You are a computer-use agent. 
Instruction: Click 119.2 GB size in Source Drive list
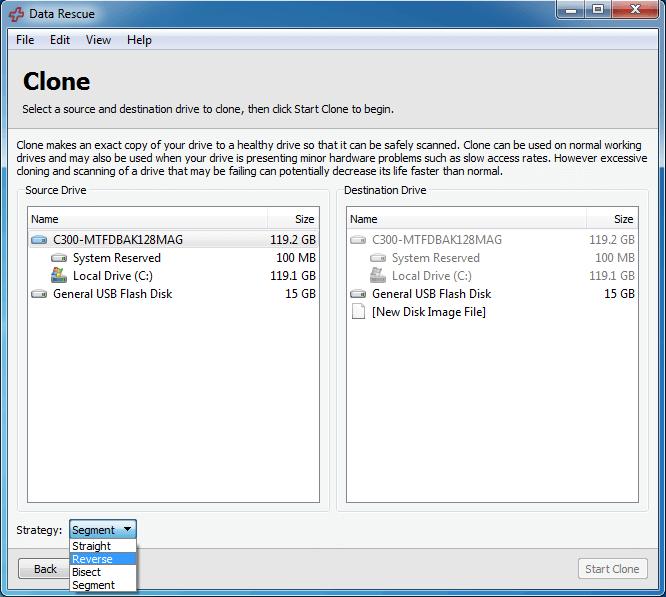(x=293, y=240)
